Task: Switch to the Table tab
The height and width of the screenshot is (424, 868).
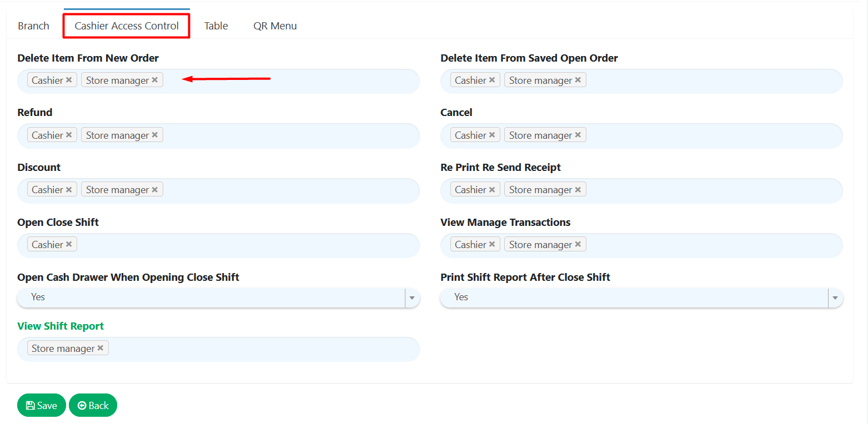Action: [x=215, y=26]
